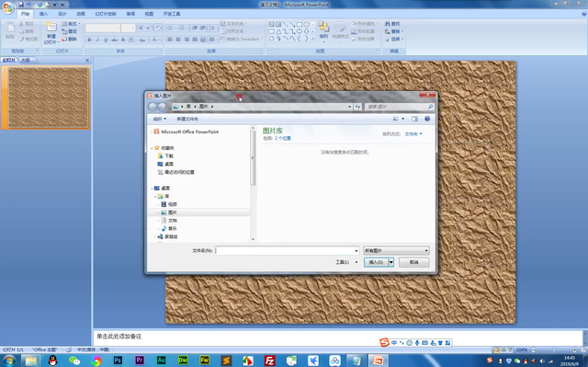The image size is (588, 367).
Task: Change view with the view icon in the dialog
Action: (x=395, y=119)
